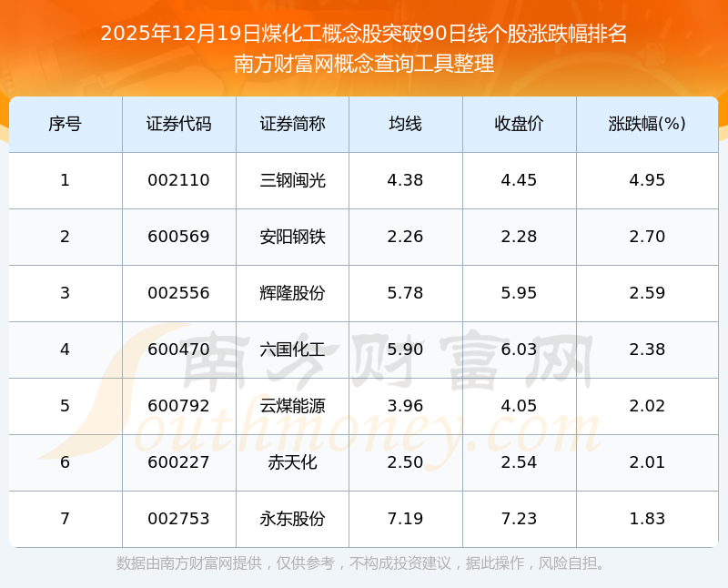Select stock code 600792
This screenshot has height=588, width=728.
(178, 406)
